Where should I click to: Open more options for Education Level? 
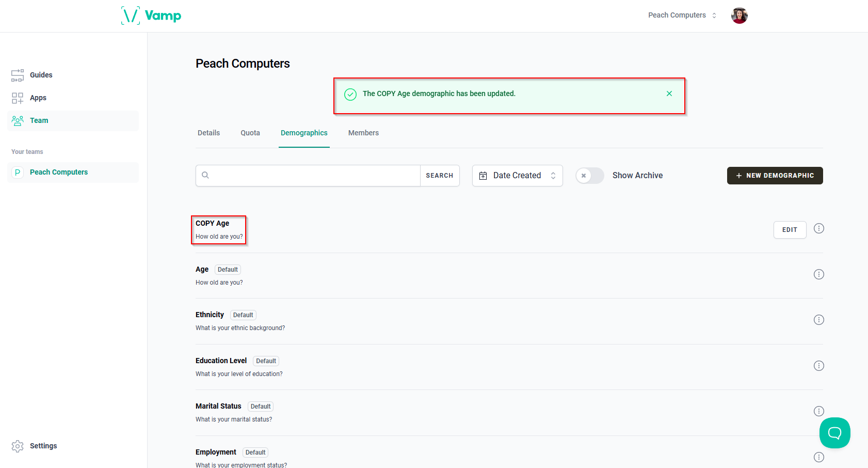point(819,366)
